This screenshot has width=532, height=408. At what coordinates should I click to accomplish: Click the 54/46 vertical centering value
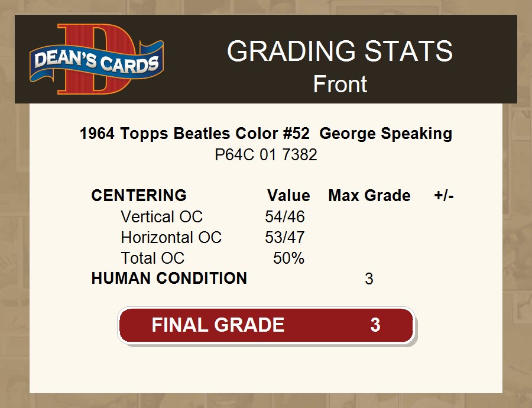[285, 216]
